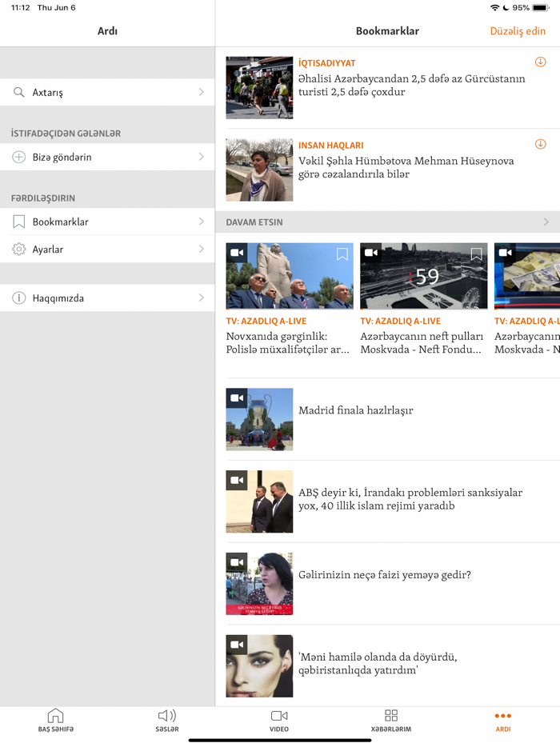Image resolution: width=560 pixels, height=747 pixels.
Task: Tap Do Not Disturb moon icon
Action: [506, 8]
